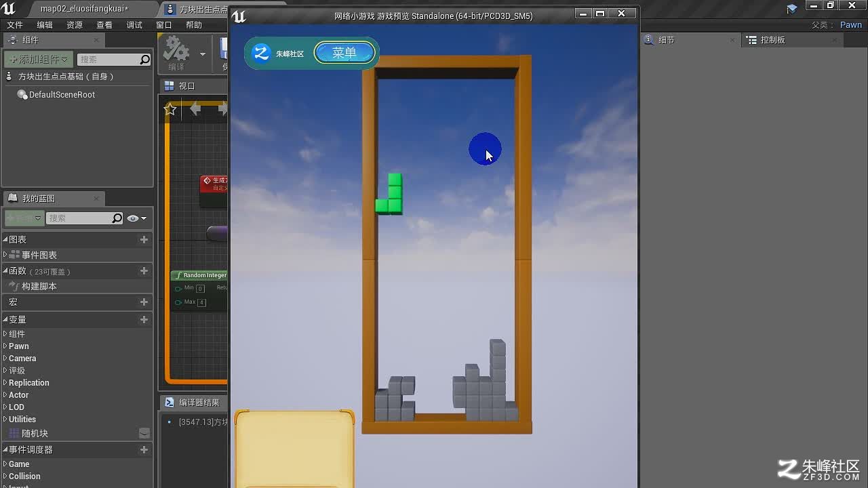This screenshot has height=488, width=868.
Task: Add a new variable with 变量 plus
Action: tap(144, 319)
